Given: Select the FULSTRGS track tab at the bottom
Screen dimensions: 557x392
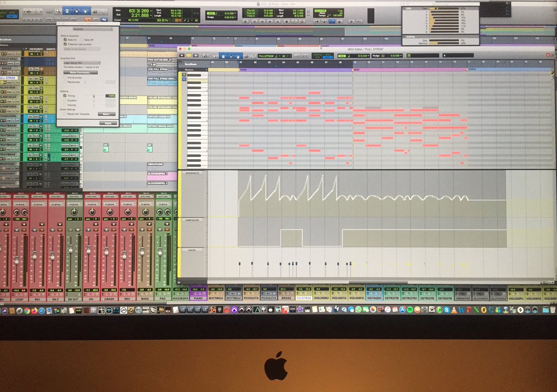Looking at the screenshot, I should click(x=304, y=299).
